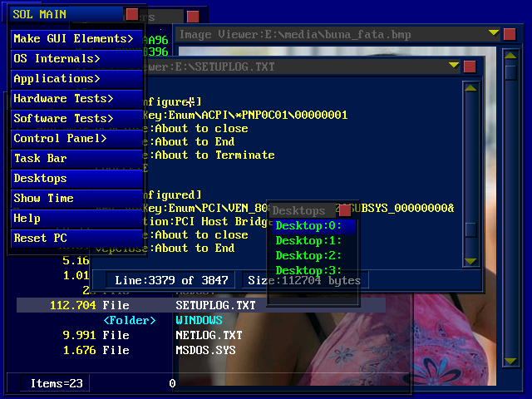The width and height of the screenshot is (532, 399).
Task: Select NETLOG.TXT in the file list
Action: (x=209, y=335)
